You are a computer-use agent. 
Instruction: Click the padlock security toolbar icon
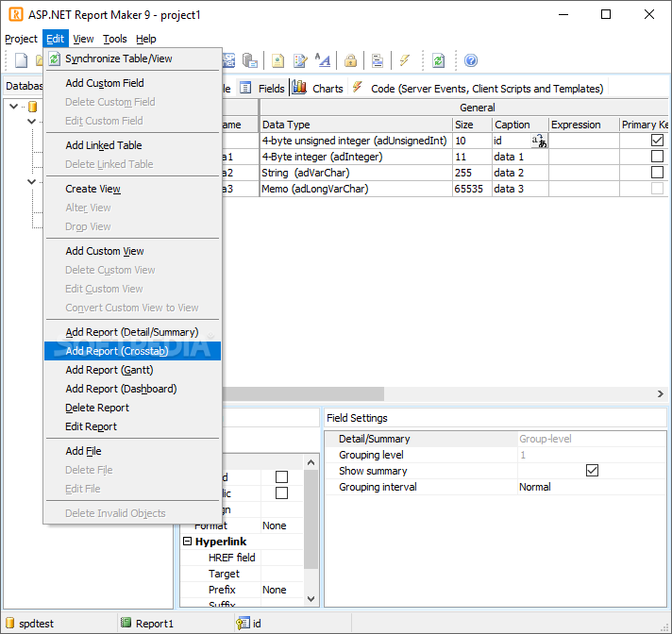[x=350, y=60]
